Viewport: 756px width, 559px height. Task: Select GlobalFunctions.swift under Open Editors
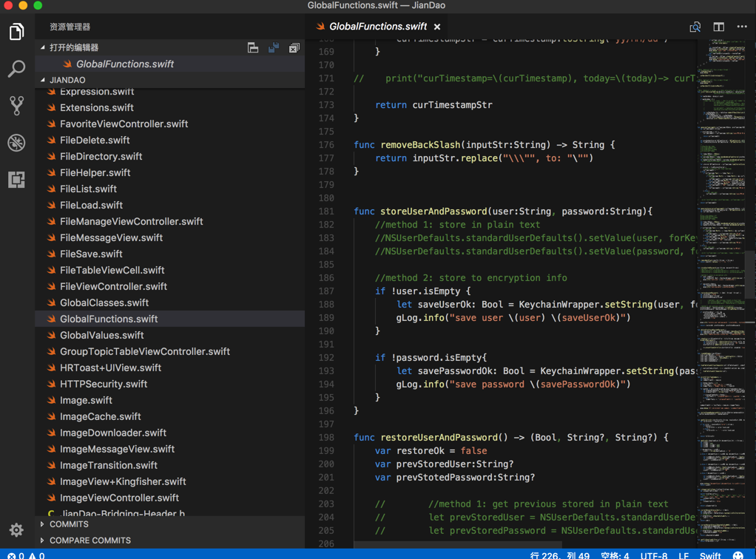[169, 64]
